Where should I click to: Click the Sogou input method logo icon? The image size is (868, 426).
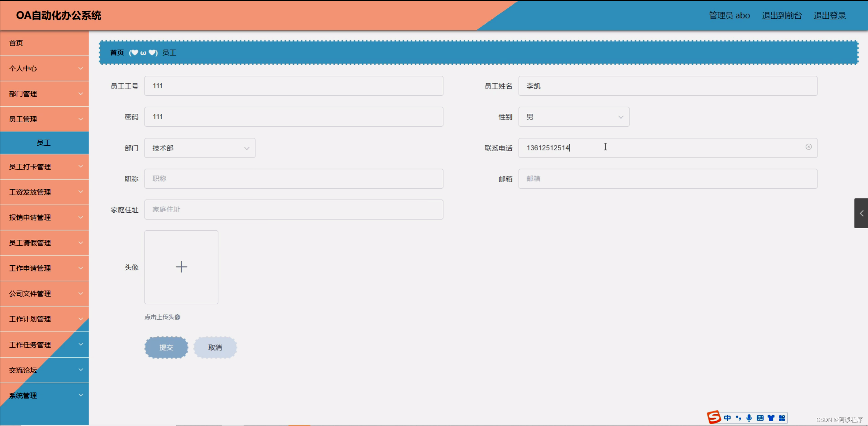click(714, 417)
